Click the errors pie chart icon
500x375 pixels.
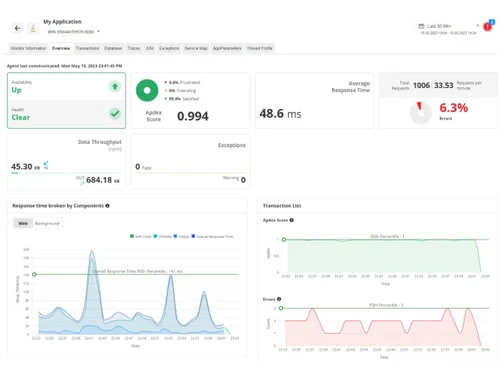point(421,113)
